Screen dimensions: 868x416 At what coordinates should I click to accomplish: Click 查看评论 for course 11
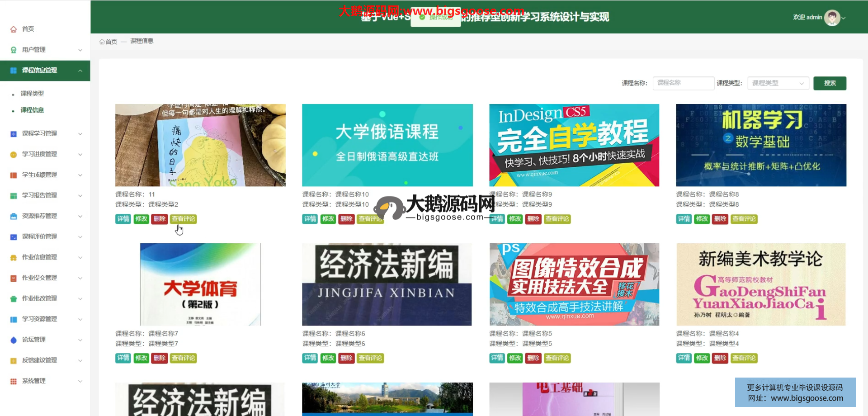[x=183, y=219]
